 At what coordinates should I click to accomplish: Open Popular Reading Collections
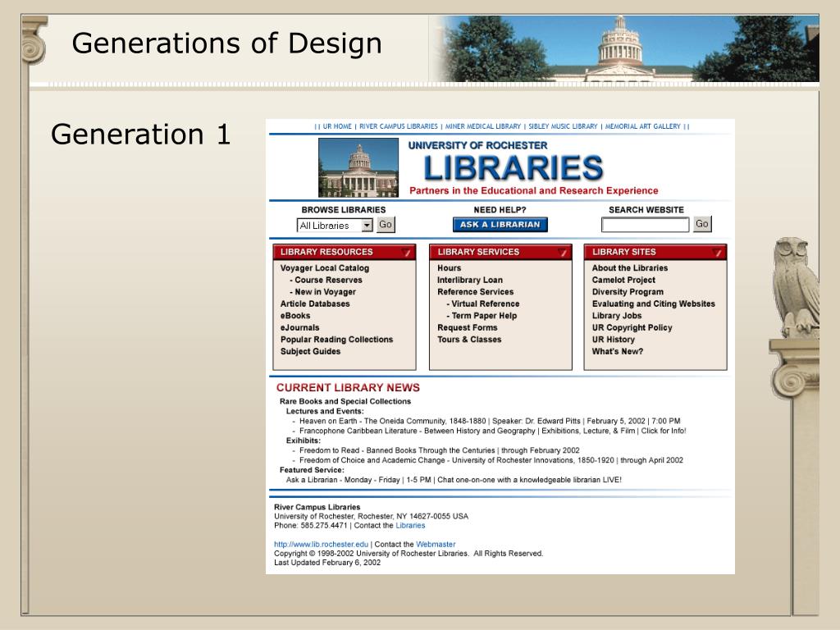click(336, 340)
